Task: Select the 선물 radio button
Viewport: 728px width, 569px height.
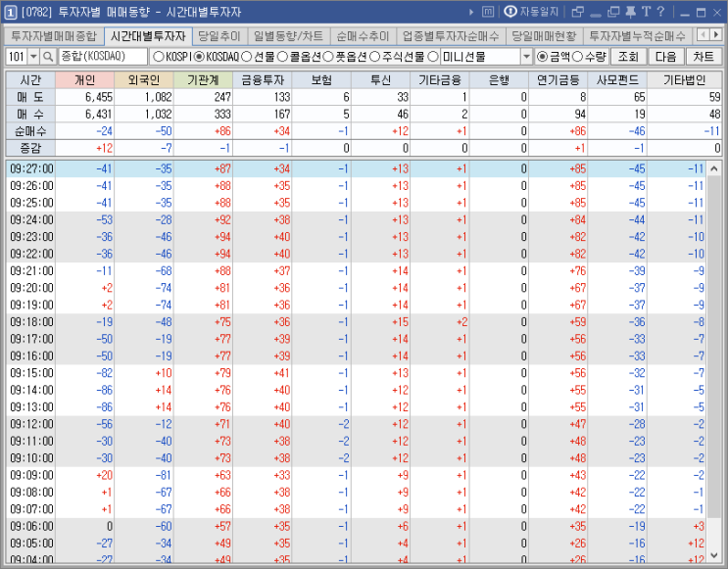Action: (247, 57)
